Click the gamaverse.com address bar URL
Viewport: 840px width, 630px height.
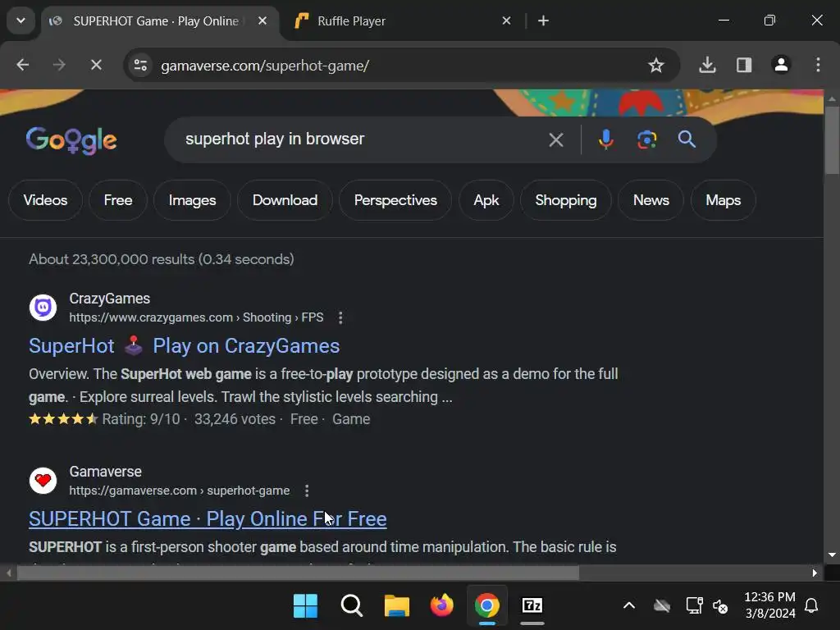pos(265,66)
